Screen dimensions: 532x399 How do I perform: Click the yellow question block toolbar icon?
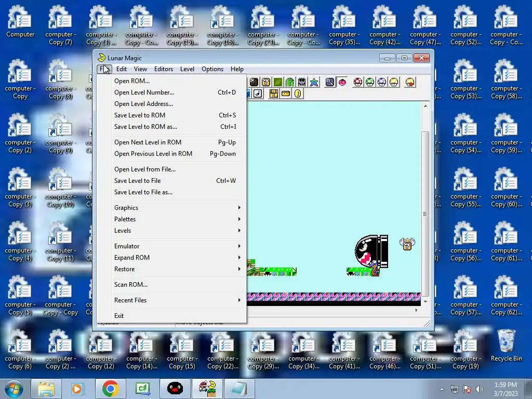click(265, 82)
